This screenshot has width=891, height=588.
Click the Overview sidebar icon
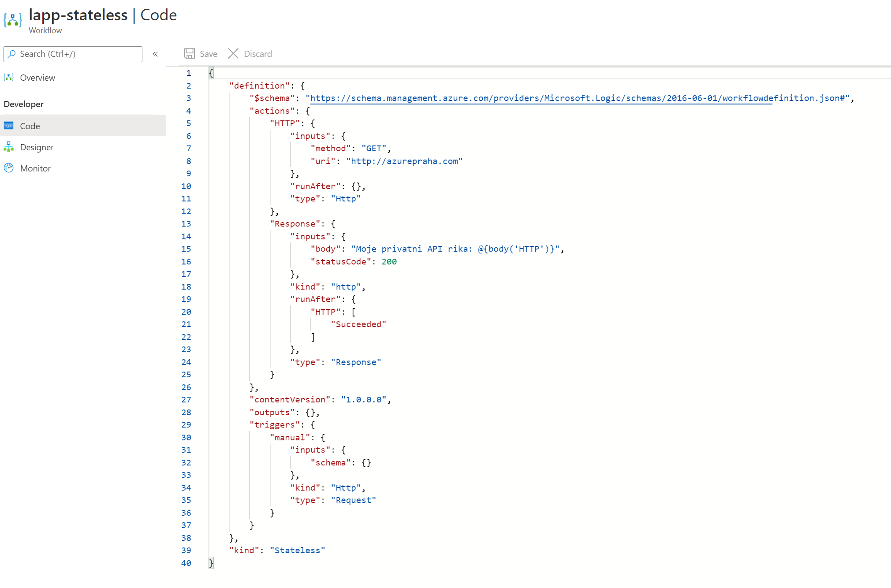[x=9, y=78]
